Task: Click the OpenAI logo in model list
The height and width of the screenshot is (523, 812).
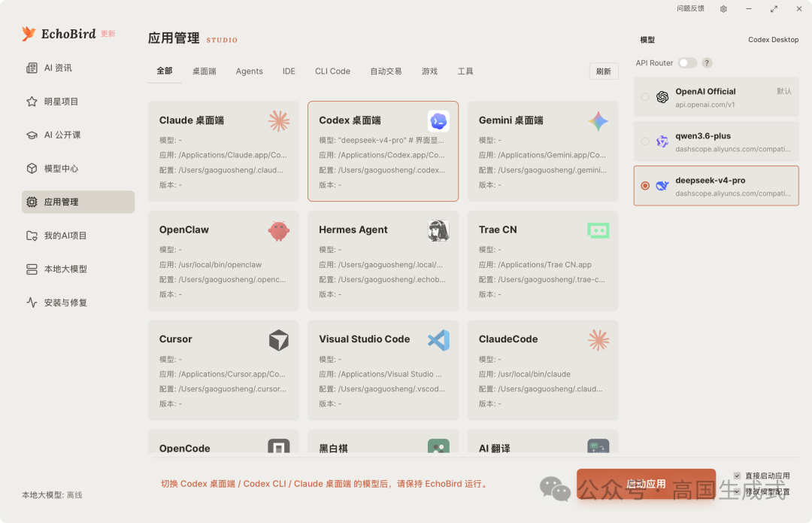Action: (x=662, y=97)
